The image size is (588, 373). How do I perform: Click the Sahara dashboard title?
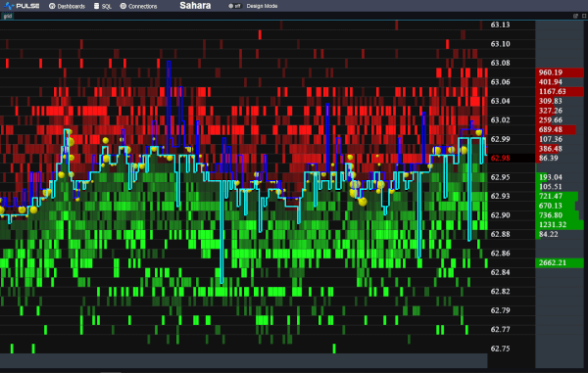[195, 6]
